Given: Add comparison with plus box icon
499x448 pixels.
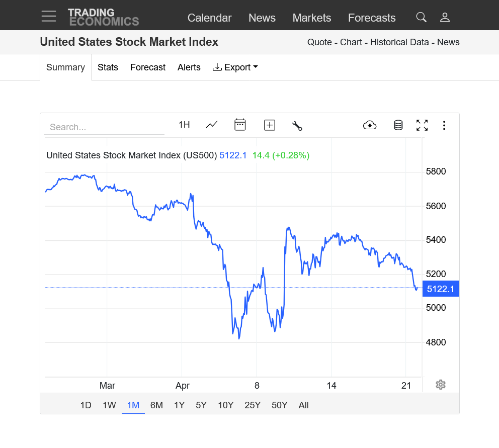Looking at the screenshot, I should tap(270, 125).
